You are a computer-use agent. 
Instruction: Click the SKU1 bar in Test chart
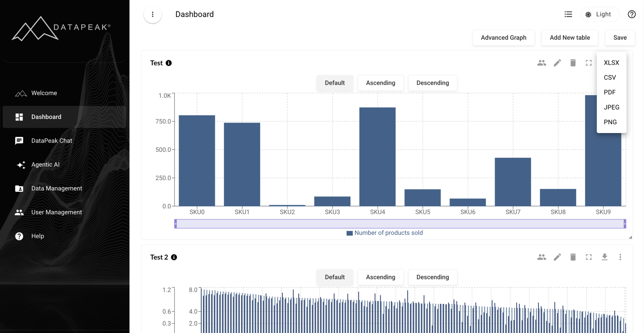[242, 164]
